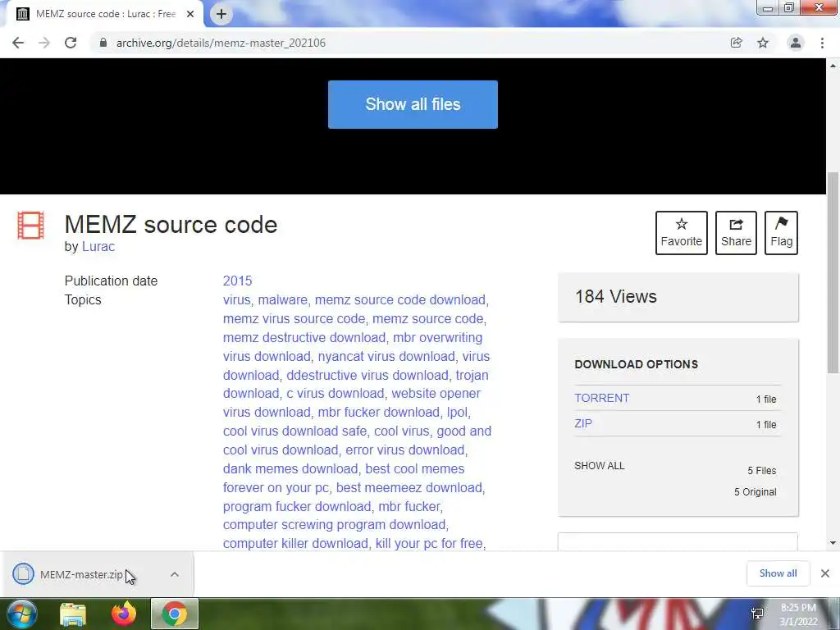The height and width of the screenshot is (630, 840).
Task: Open 'error virus download' topic link
Action: point(405,450)
